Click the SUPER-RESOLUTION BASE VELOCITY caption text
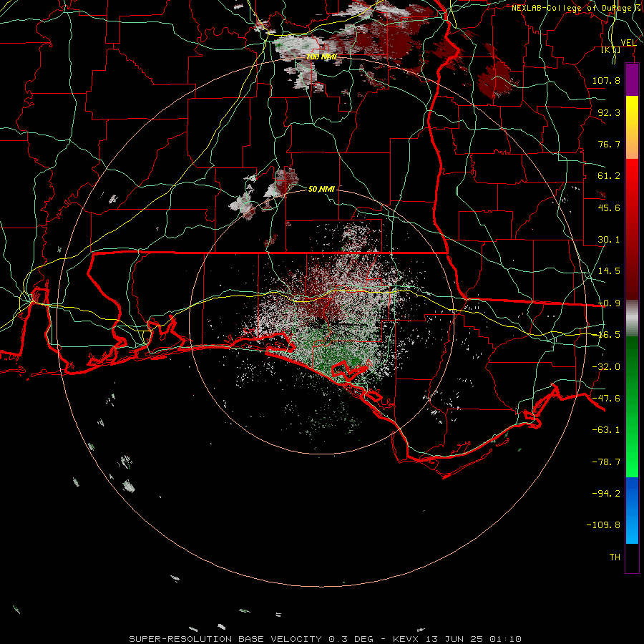Screen dimensions: 644x644 point(225,639)
